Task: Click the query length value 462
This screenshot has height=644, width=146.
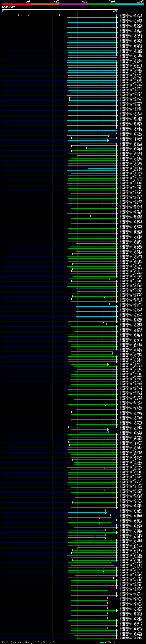Action: click(x=115, y=11)
